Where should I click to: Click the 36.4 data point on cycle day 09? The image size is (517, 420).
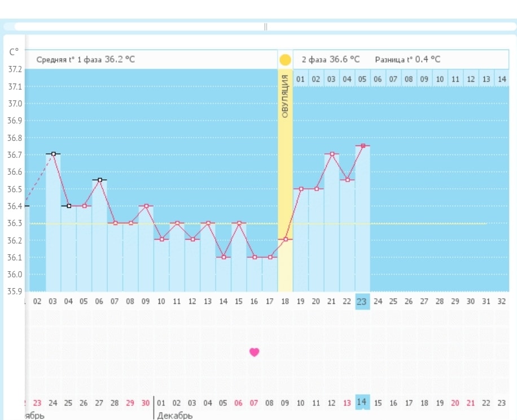(x=146, y=206)
